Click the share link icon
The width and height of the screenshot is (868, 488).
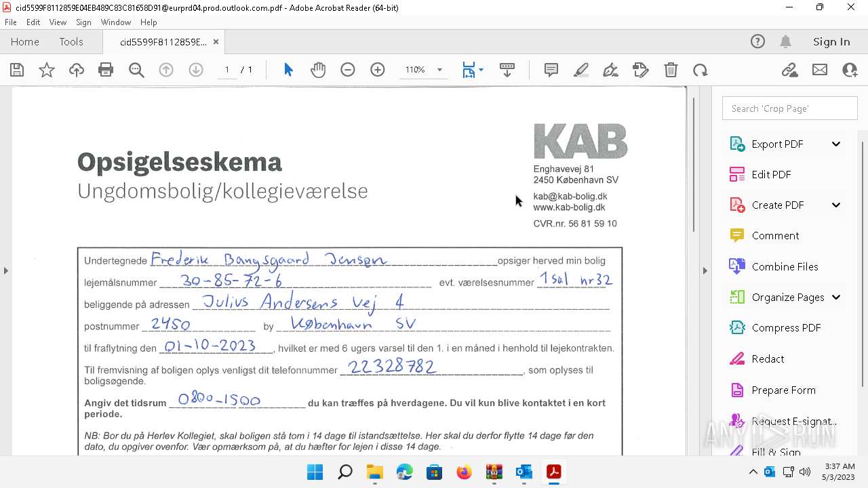[790, 70]
